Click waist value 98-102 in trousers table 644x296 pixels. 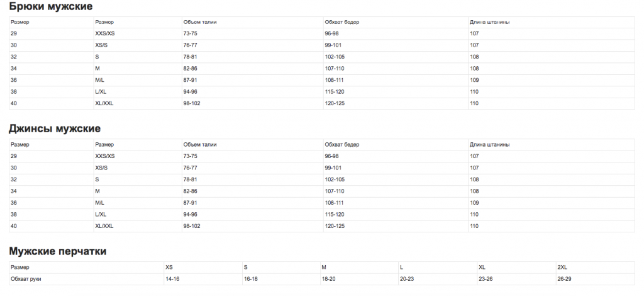[192, 103]
